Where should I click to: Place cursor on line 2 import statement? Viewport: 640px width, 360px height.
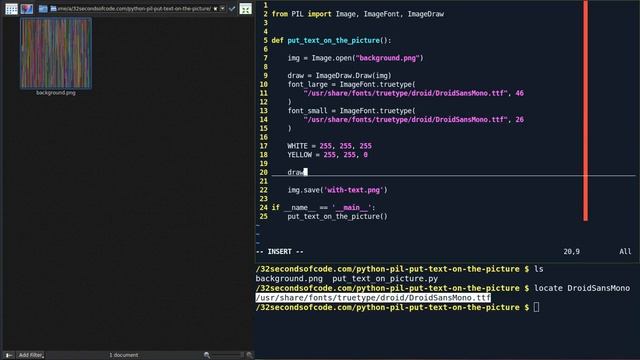click(358, 14)
